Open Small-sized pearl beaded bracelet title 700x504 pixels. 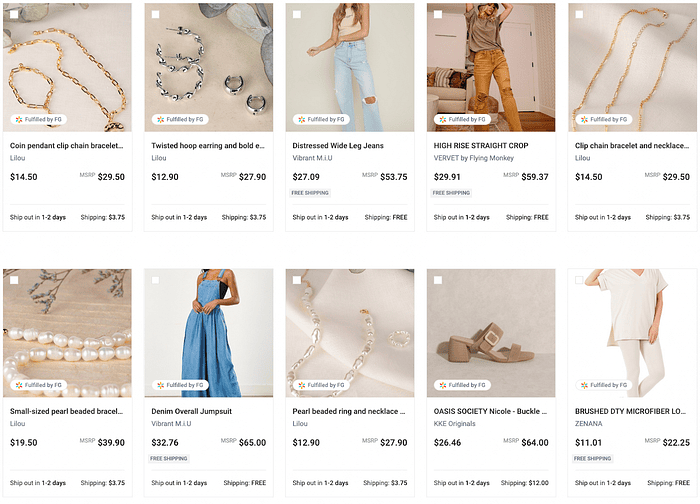pos(66,411)
